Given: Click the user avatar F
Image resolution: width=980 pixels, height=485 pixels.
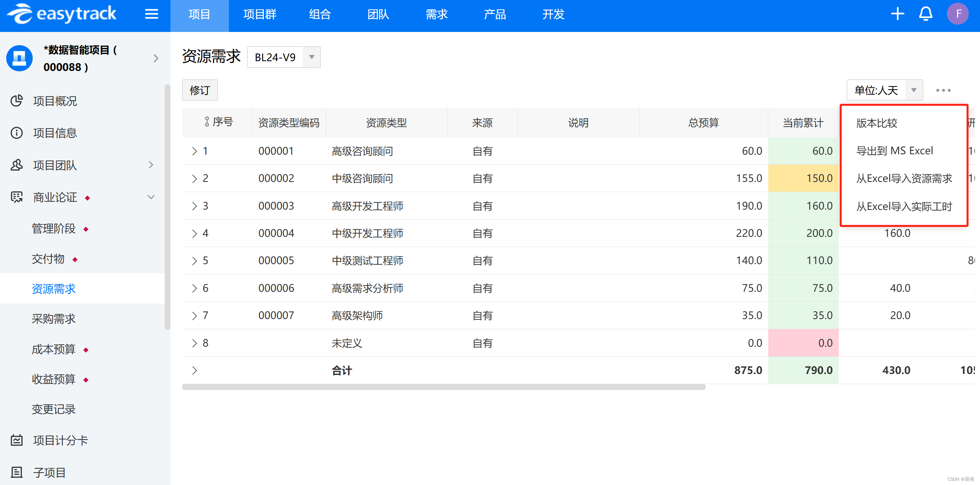Looking at the screenshot, I should (x=958, y=14).
